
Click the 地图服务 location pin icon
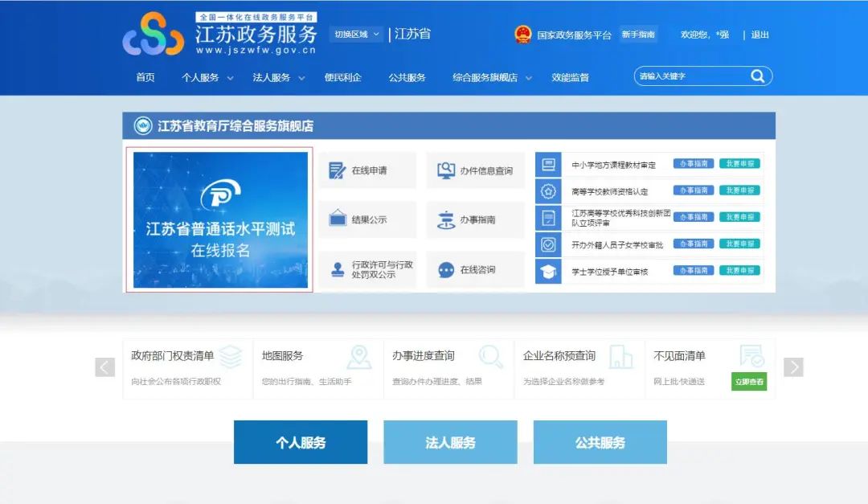pos(359,357)
